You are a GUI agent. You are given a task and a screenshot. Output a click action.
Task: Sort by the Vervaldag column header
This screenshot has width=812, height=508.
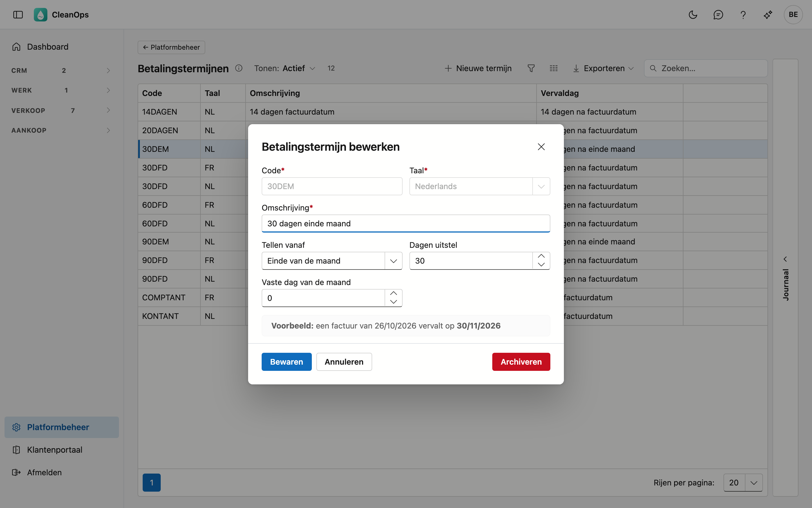pyautogui.click(x=610, y=93)
